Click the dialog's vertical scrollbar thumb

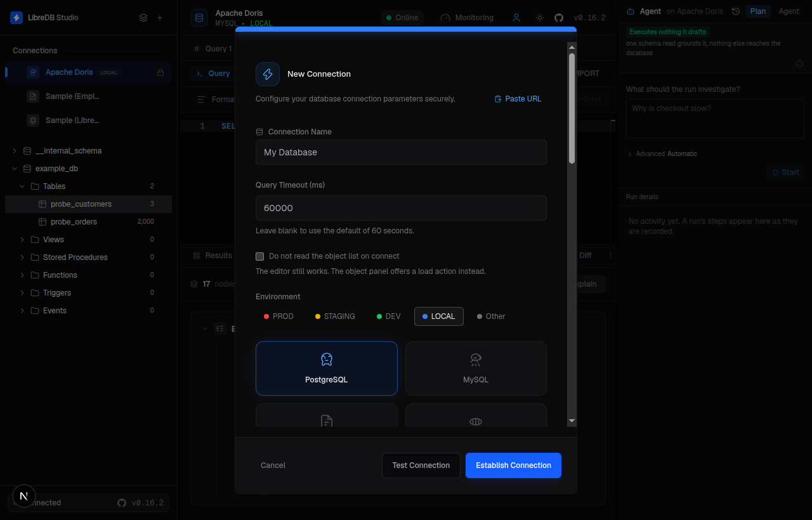(x=572, y=108)
